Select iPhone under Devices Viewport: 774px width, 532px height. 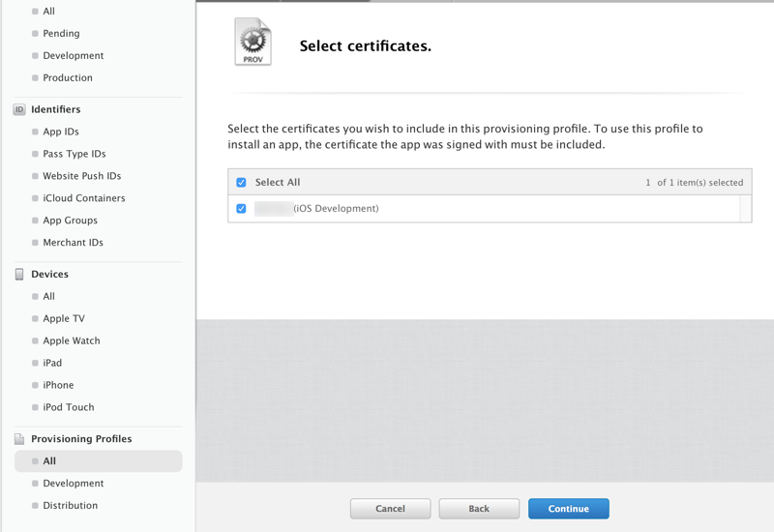point(58,385)
